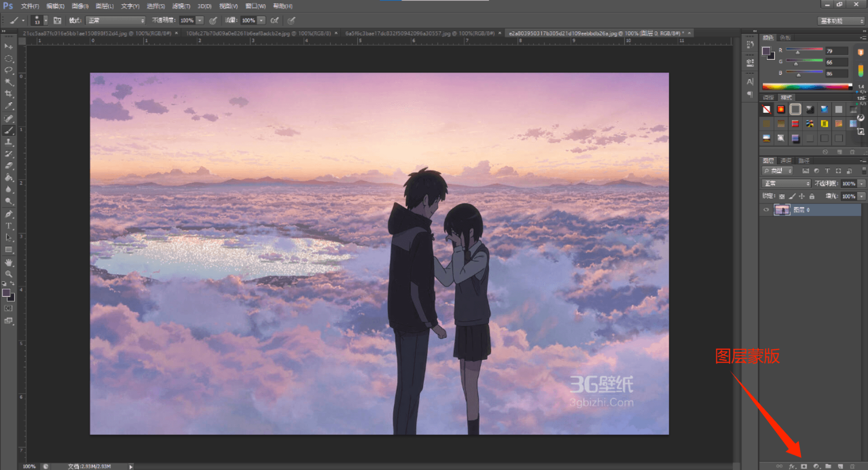Open the History panel icon
Image resolution: width=868 pixels, height=470 pixels.
pyautogui.click(x=750, y=44)
